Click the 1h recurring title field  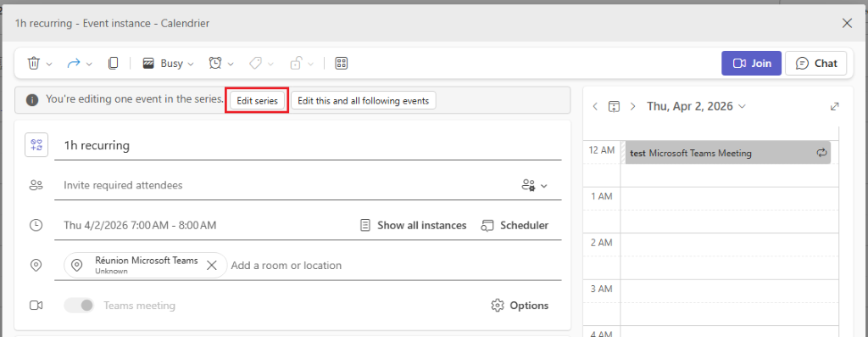[308, 146]
